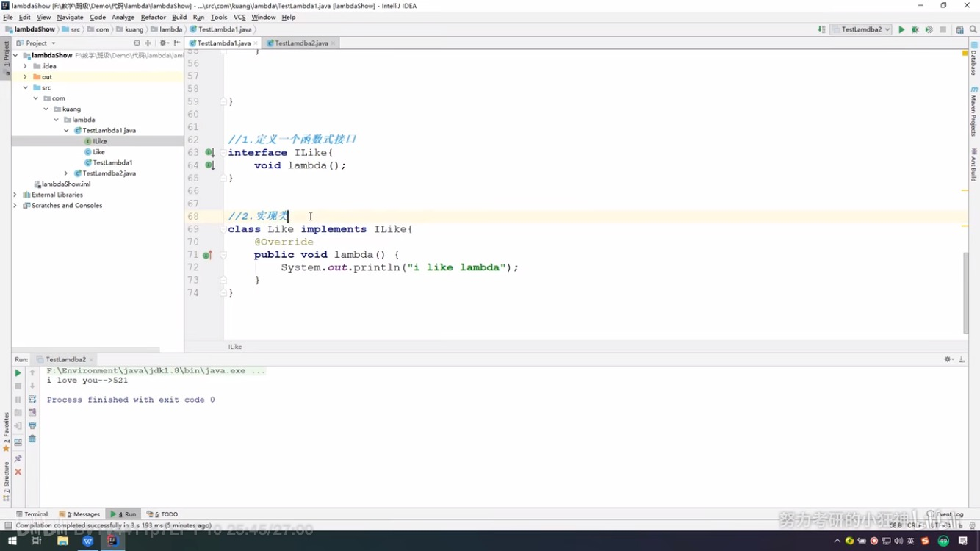Switch to TestLamdba2.java editor tab
Screen dimensions: 980x551
click(300, 43)
